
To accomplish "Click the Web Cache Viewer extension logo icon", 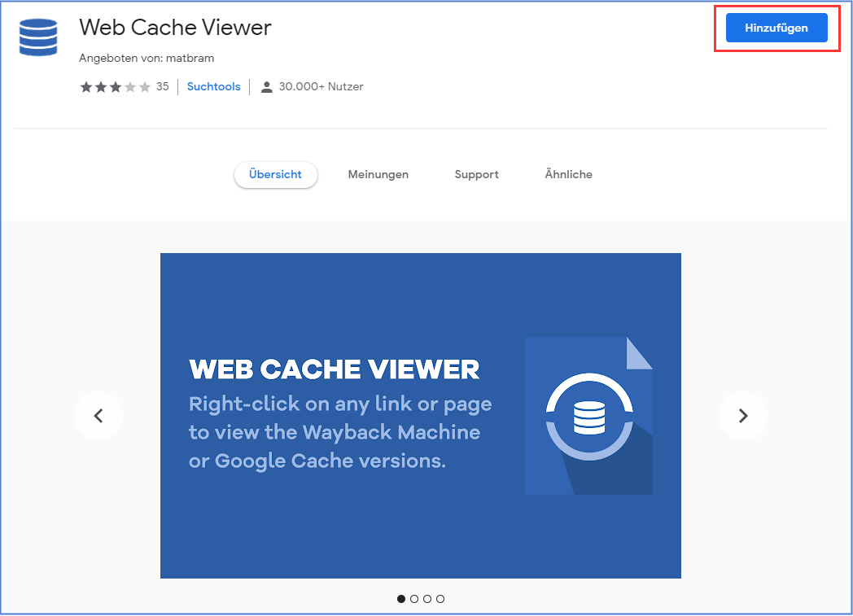I will pyautogui.click(x=37, y=37).
